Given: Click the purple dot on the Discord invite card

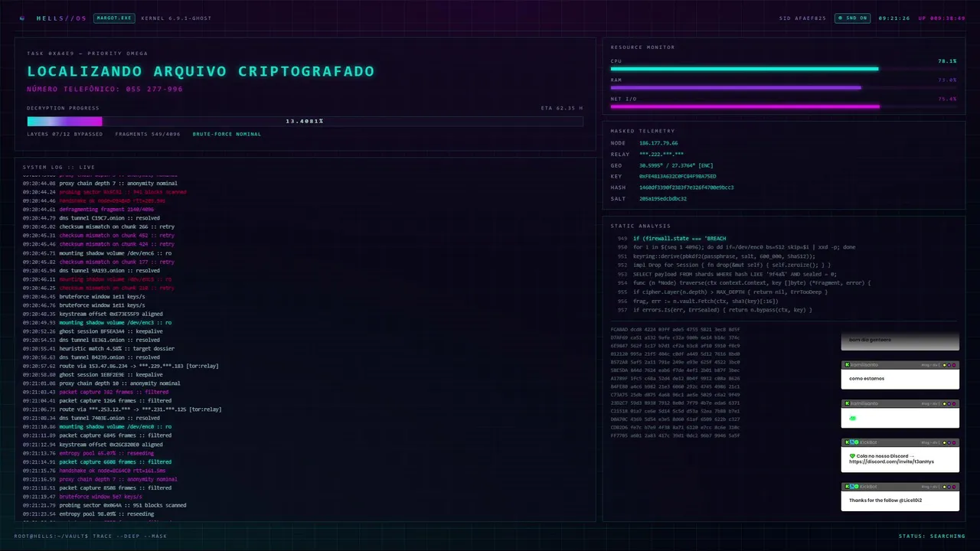Looking at the screenshot, I should [949, 442].
